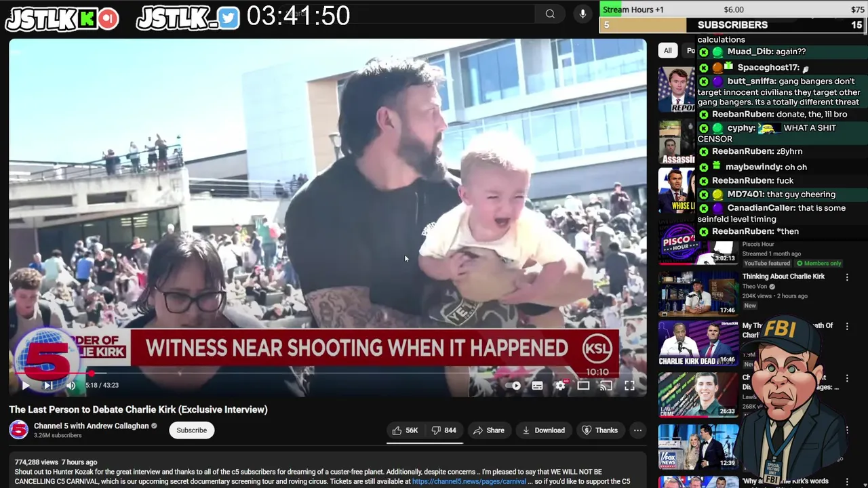Open Thinking About Charlie Kirk thumbnail

pyautogui.click(x=698, y=293)
